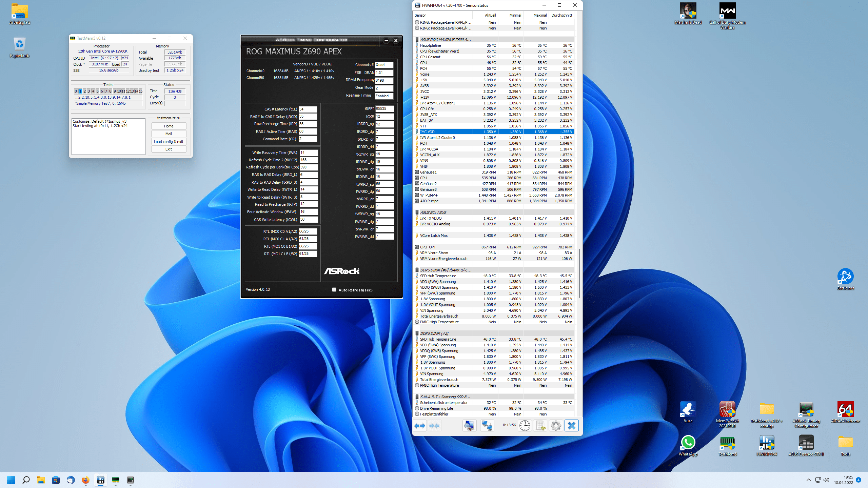This screenshot has width=868, height=488.
Task: Open HWiNFO remote network monitors icon
Action: coord(487,425)
